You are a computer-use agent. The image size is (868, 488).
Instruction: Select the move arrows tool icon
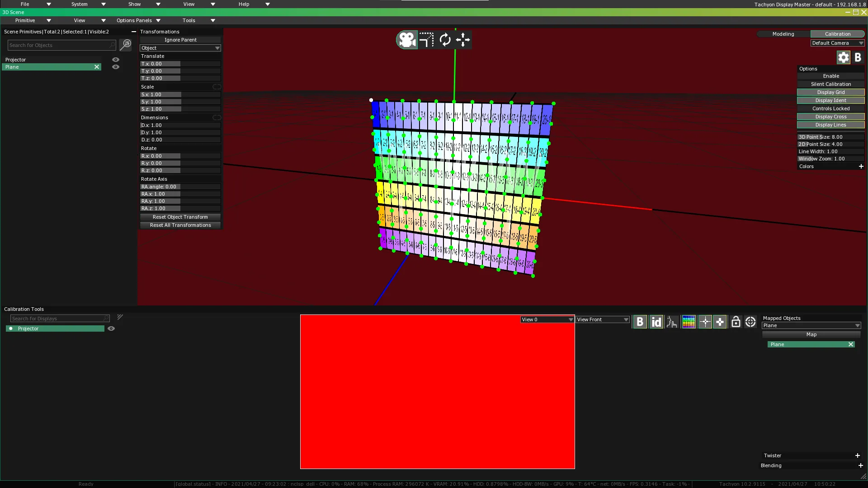(463, 40)
